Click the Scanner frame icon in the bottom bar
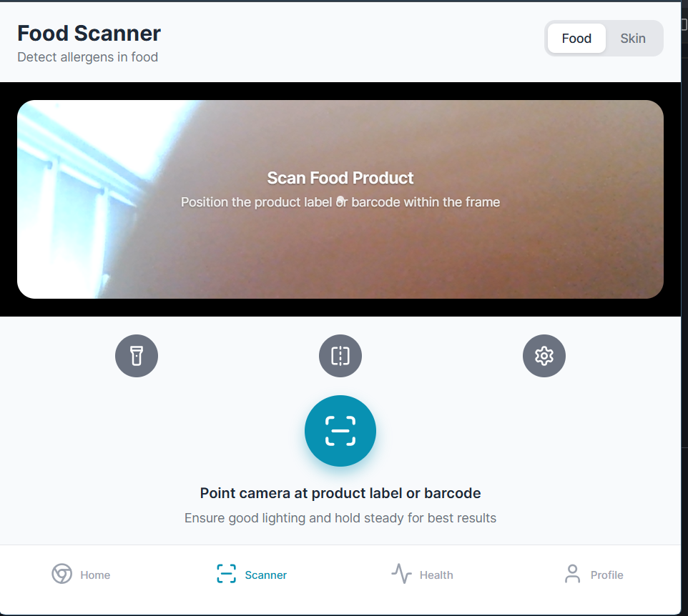 227,574
